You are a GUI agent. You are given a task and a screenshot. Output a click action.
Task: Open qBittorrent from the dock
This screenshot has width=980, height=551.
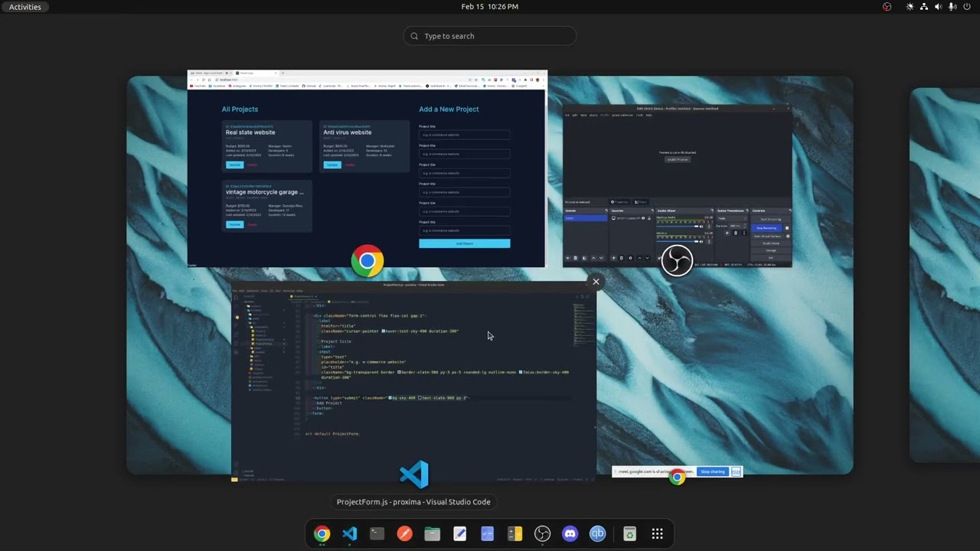click(597, 534)
